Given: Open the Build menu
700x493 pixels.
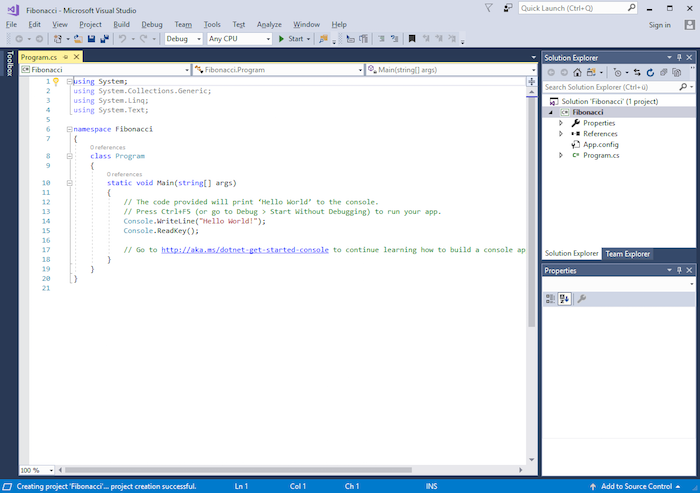Looking at the screenshot, I should [121, 25].
